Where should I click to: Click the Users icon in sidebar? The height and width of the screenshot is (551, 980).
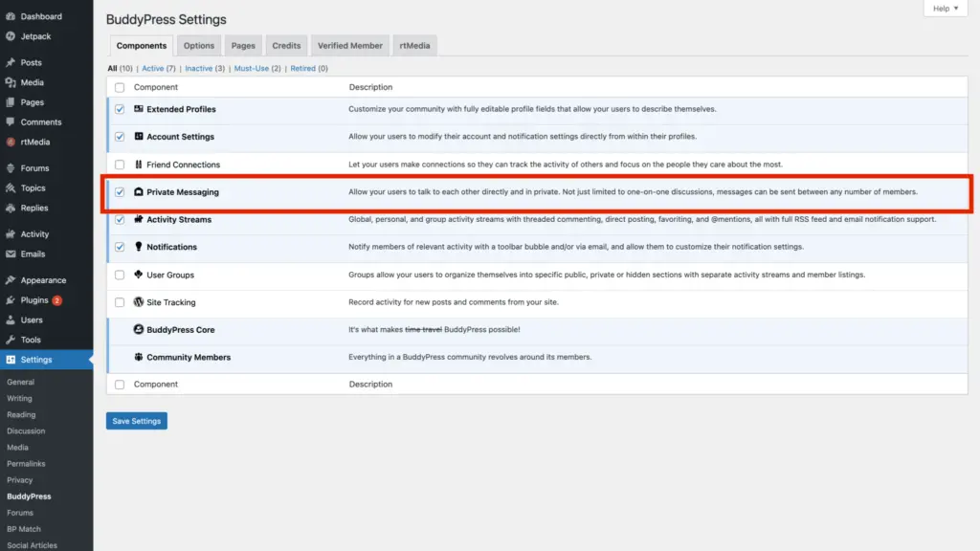11,320
